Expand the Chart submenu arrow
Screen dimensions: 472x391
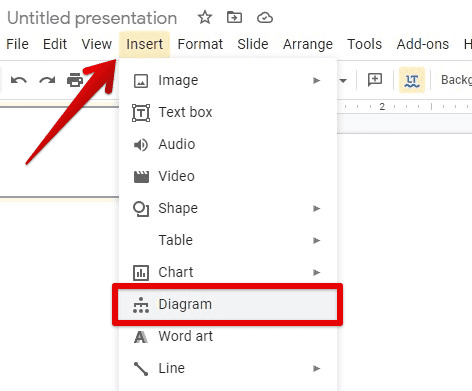316,273
